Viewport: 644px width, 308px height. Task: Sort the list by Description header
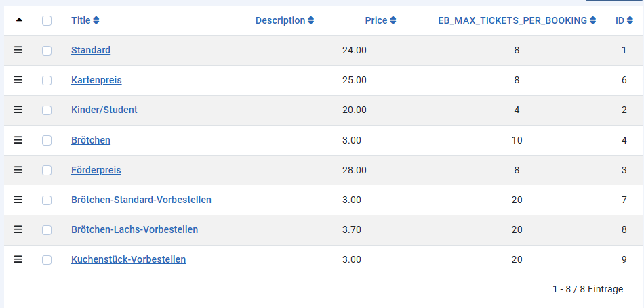[x=285, y=20]
